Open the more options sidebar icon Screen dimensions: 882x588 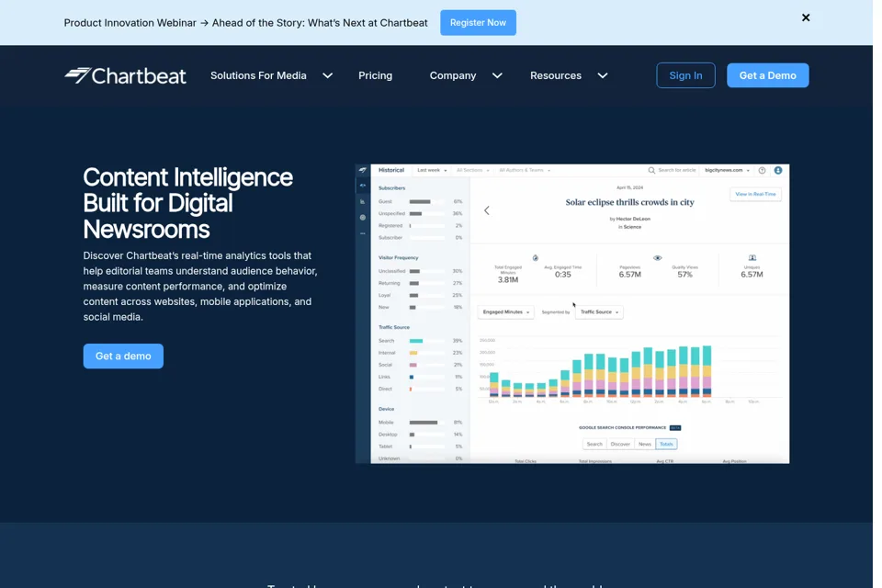coord(363,233)
